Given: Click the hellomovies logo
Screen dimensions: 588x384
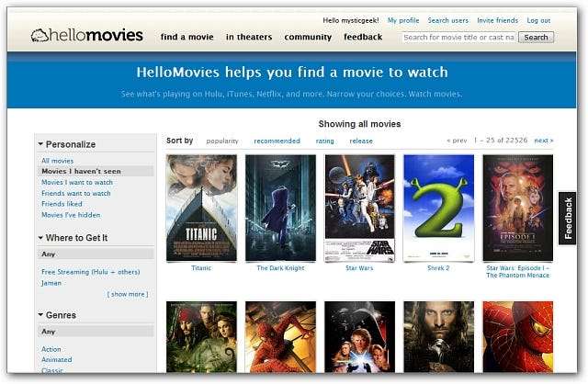Looking at the screenshot, I should pos(86,35).
